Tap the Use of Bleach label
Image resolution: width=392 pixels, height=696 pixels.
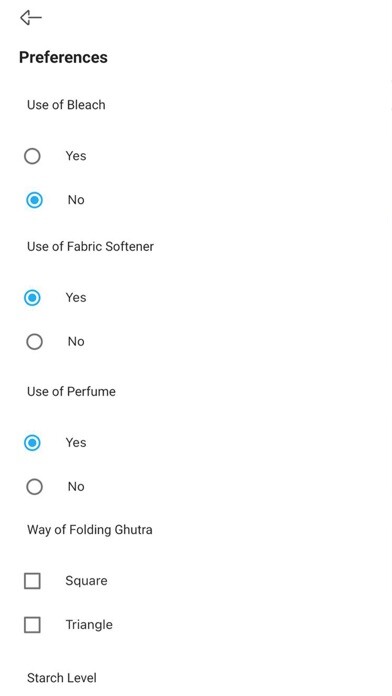66,105
